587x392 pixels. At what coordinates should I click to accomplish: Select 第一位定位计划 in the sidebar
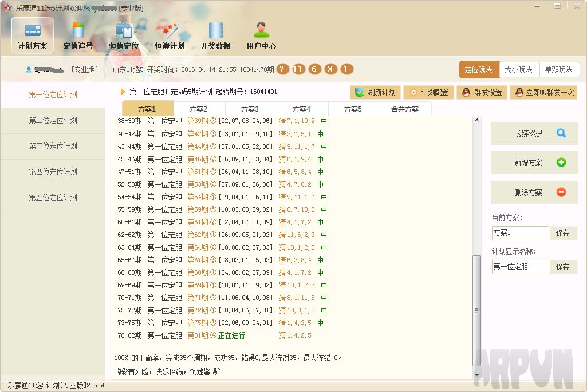53,94
